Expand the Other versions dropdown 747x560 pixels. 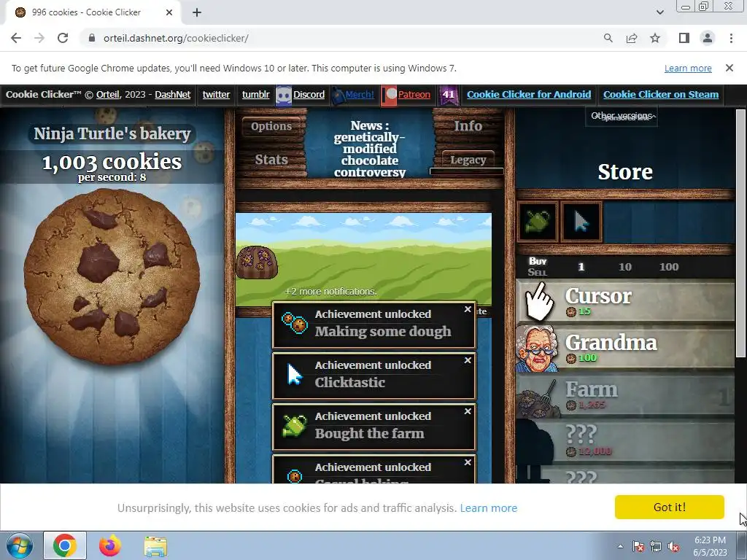[622, 116]
